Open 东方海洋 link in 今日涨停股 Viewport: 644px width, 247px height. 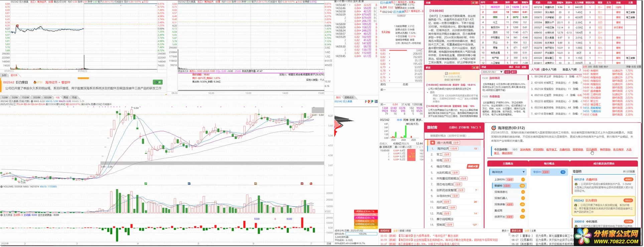[x=618, y=150]
